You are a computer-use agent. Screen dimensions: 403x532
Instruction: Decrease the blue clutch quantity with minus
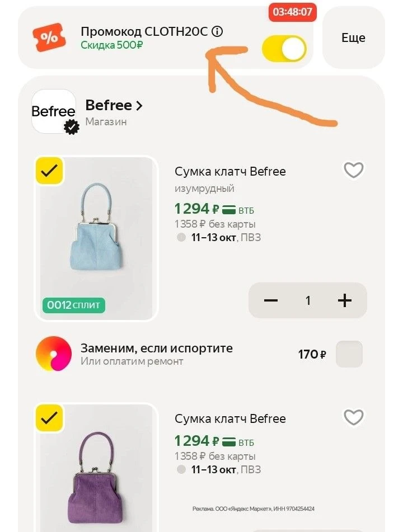pos(270,300)
